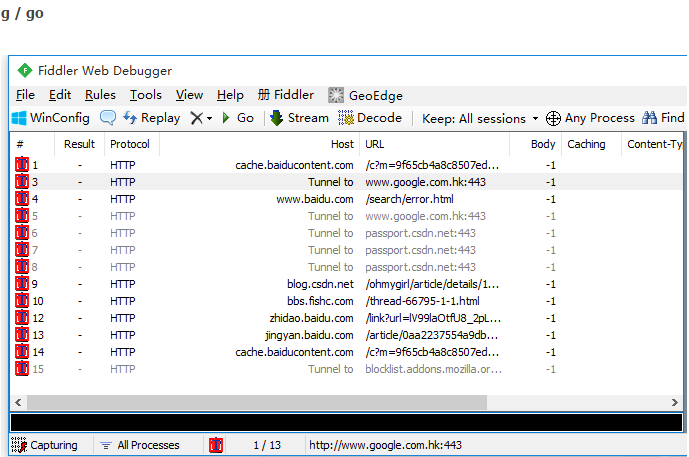Sort by the Protocol column header
Image resolution: width=689 pixels, height=457 pixels.
(x=131, y=144)
